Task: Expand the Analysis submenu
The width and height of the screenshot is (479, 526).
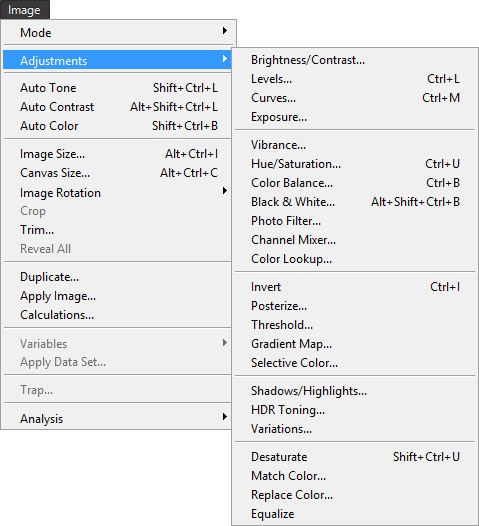Action: (x=117, y=418)
